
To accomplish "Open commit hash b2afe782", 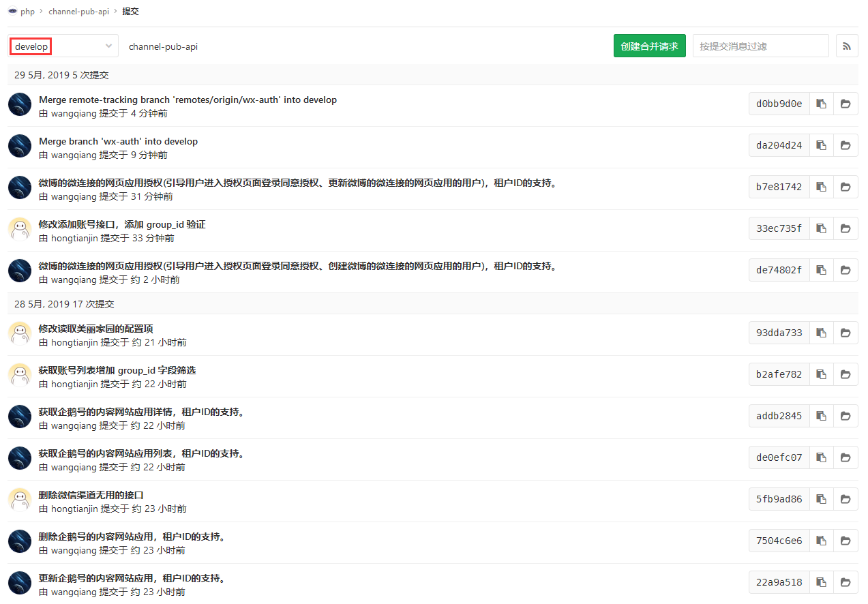I will click(779, 374).
